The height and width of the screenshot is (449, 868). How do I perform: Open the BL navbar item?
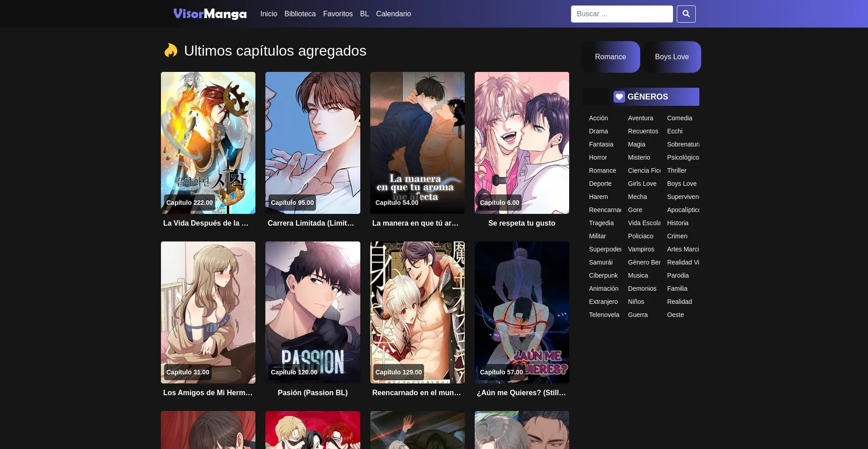point(364,14)
